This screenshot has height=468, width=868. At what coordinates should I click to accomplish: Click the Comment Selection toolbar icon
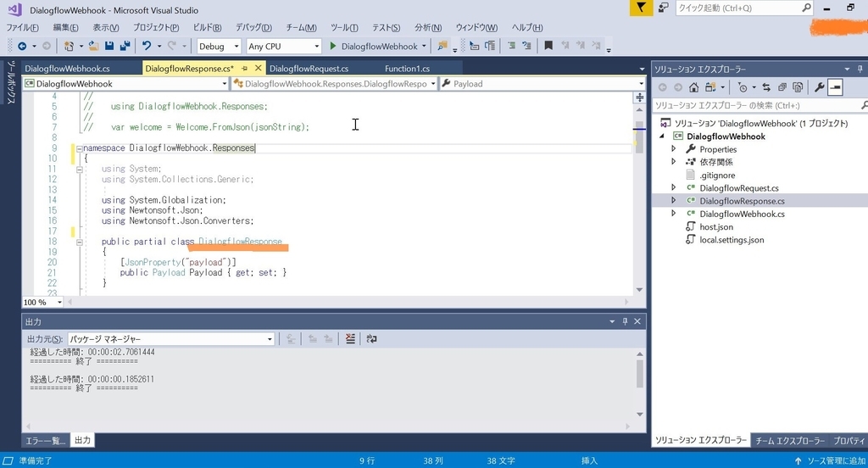coord(511,46)
